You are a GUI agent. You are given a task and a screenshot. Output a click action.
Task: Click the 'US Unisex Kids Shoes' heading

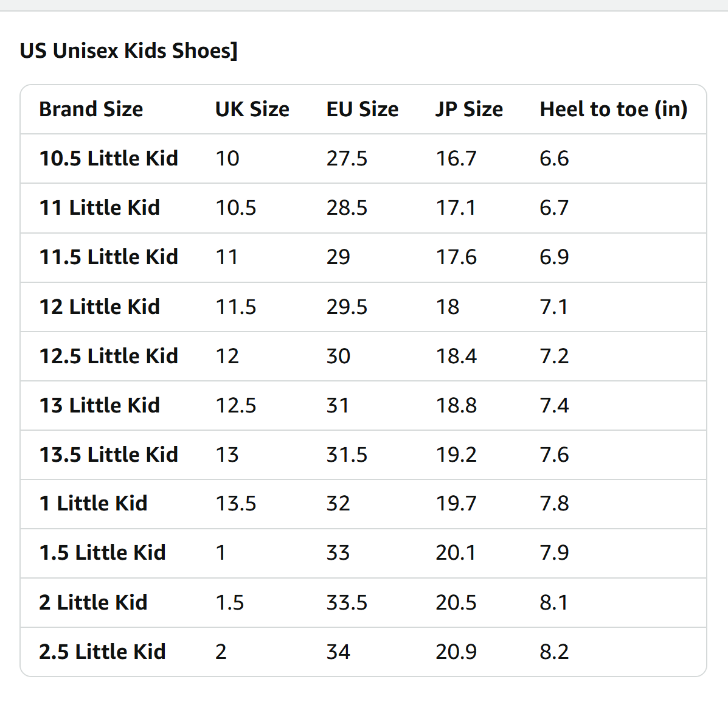point(128,50)
